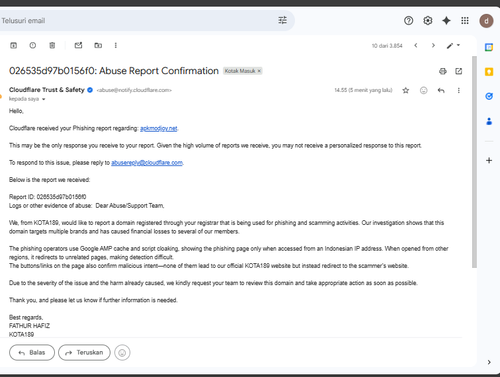Hide the side panel chevron
This screenshot has height=377, width=500.
tap(489, 362)
